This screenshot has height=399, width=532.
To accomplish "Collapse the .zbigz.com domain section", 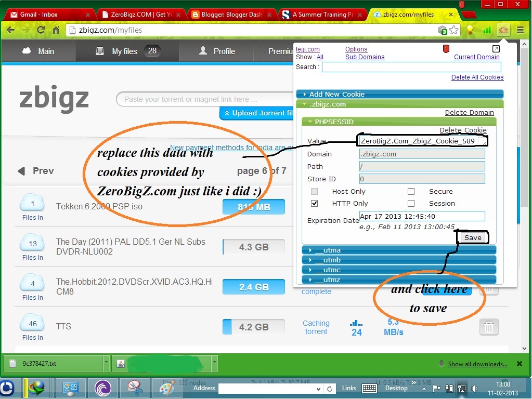I will pyautogui.click(x=400, y=104).
